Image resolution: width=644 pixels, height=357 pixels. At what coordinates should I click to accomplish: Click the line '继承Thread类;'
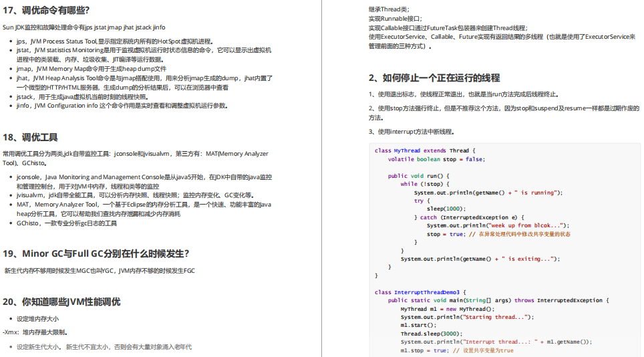coord(389,9)
